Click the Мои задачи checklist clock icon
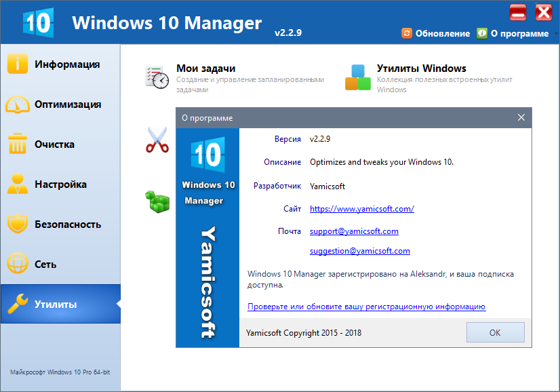The image size is (560, 392). 157,77
